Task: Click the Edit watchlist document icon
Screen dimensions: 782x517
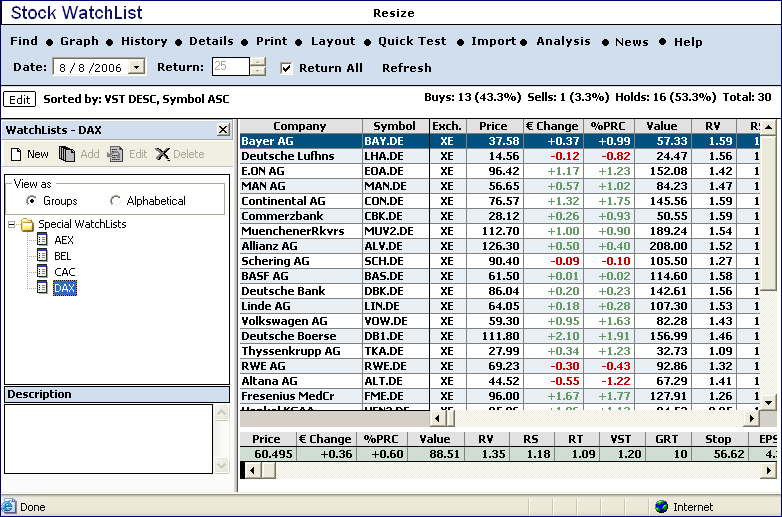Action: (116, 154)
